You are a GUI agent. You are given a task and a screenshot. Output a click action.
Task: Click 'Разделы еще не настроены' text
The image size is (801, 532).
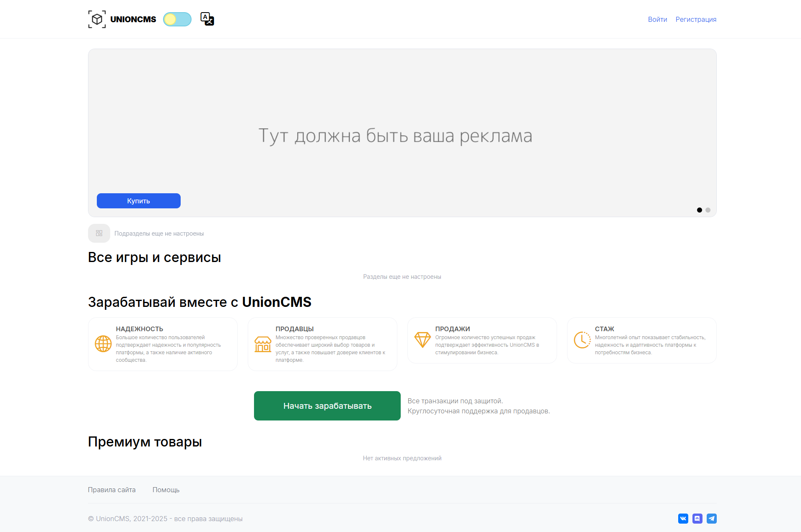click(x=402, y=277)
